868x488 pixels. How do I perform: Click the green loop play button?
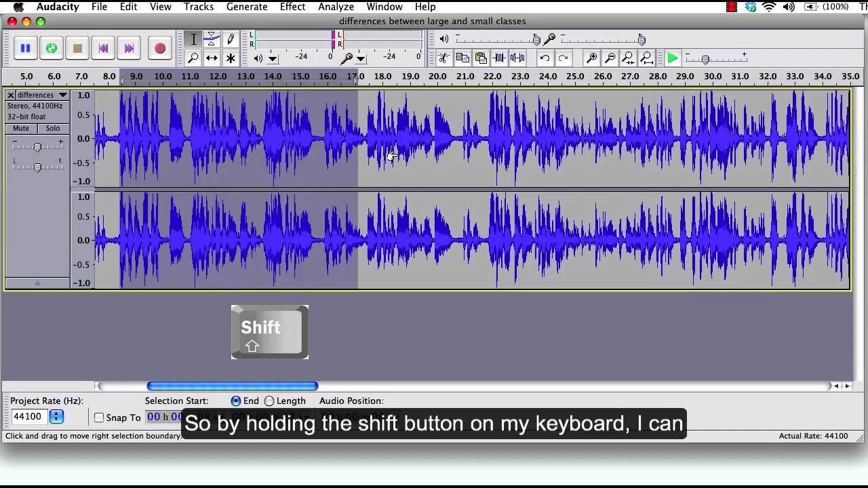51,48
